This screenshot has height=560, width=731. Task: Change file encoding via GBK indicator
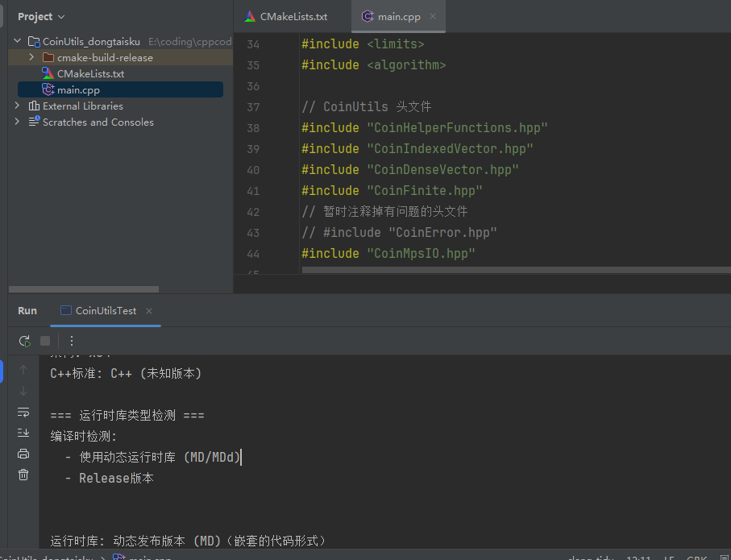pos(697,557)
